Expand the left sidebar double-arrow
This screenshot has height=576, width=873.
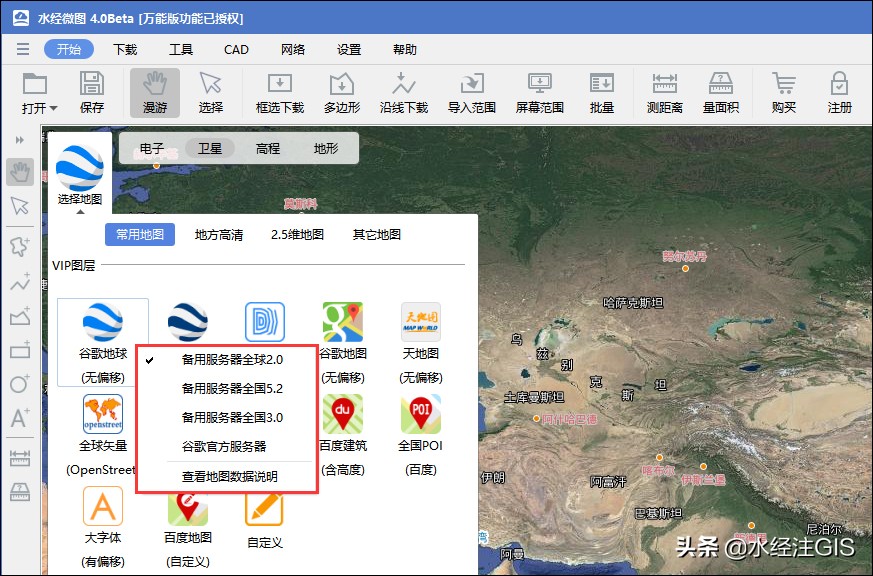20,140
